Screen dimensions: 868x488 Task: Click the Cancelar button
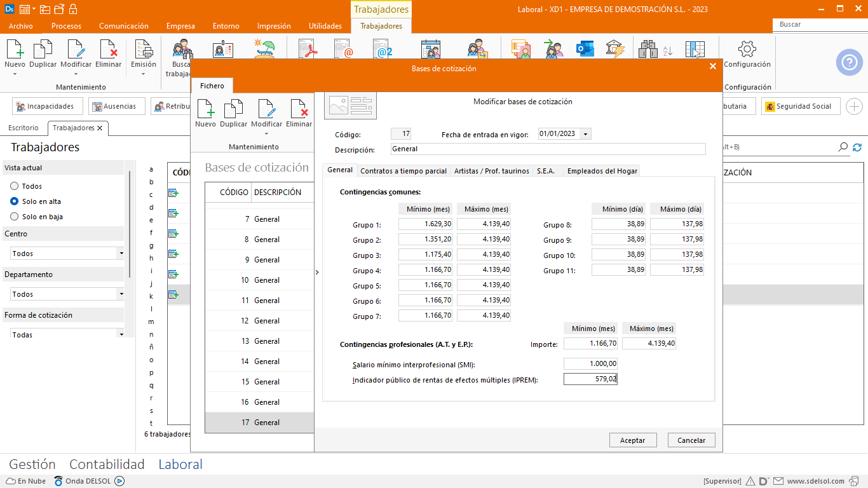coord(691,440)
